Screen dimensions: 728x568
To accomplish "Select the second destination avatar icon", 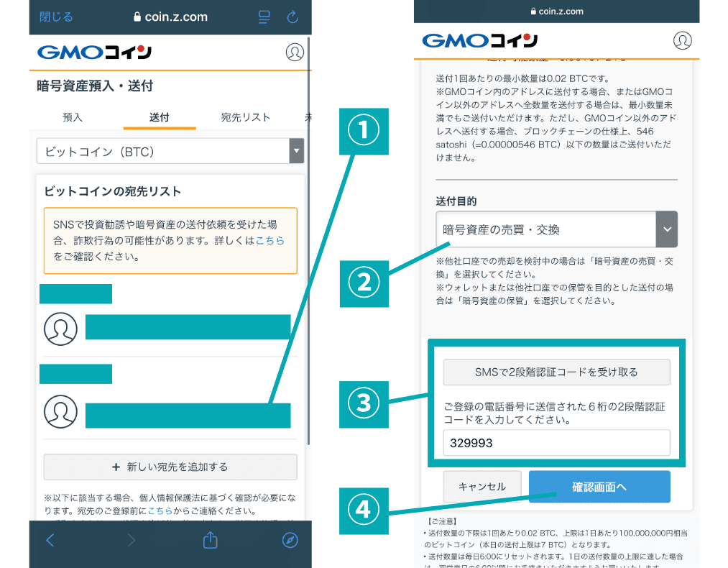I will pyautogui.click(x=60, y=411).
